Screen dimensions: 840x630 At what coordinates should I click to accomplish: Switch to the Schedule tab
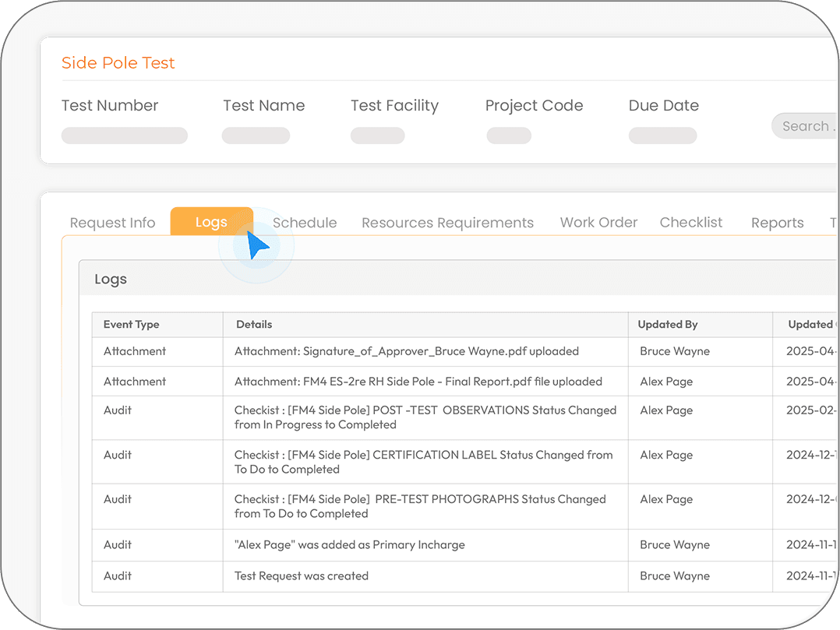click(305, 223)
